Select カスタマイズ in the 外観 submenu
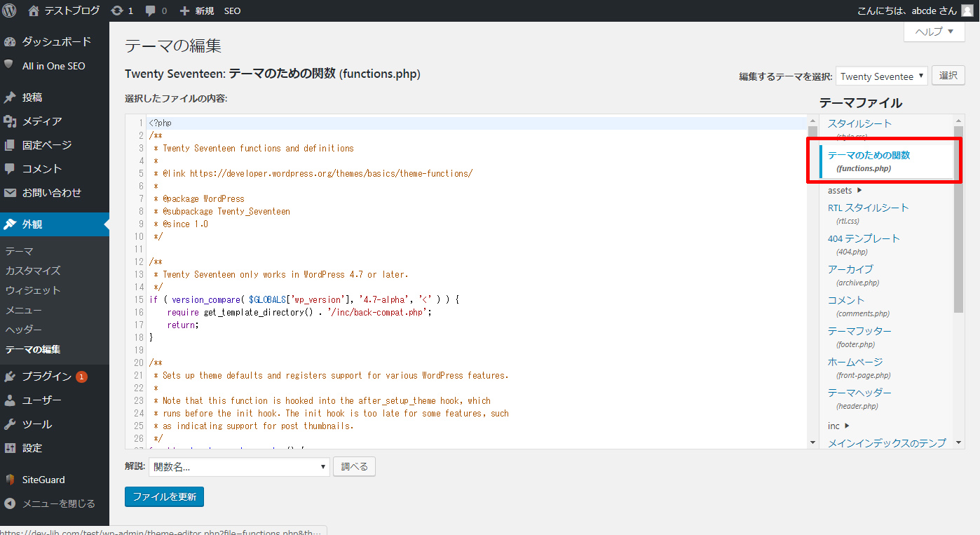This screenshot has height=535, width=980. tap(33, 271)
